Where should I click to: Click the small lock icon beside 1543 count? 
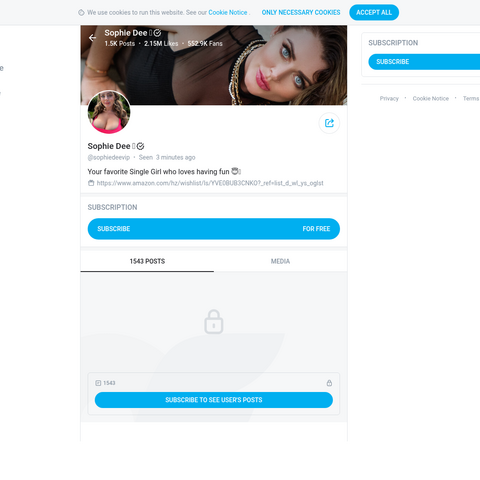tap(329, 383)
